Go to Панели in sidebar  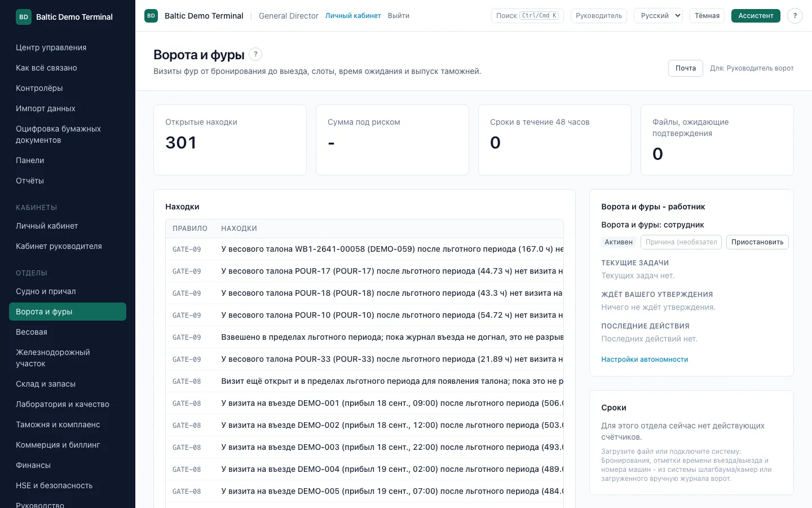click(68, 160)
